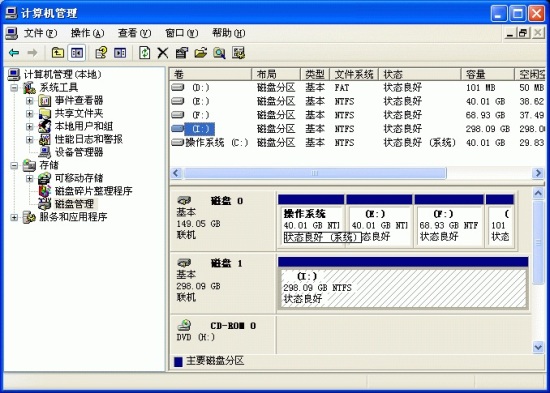The image size is (550, 393).
Task: Click the open folder toolbar icon
Action: tap(201, 53)
